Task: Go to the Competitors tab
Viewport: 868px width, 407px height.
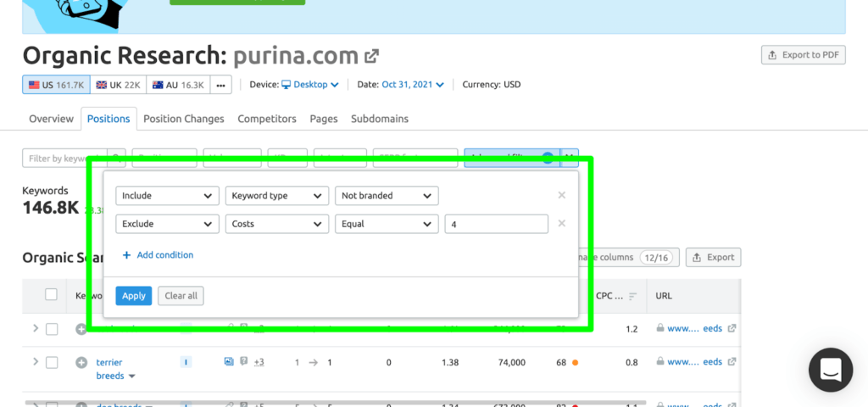Action: 267,119
